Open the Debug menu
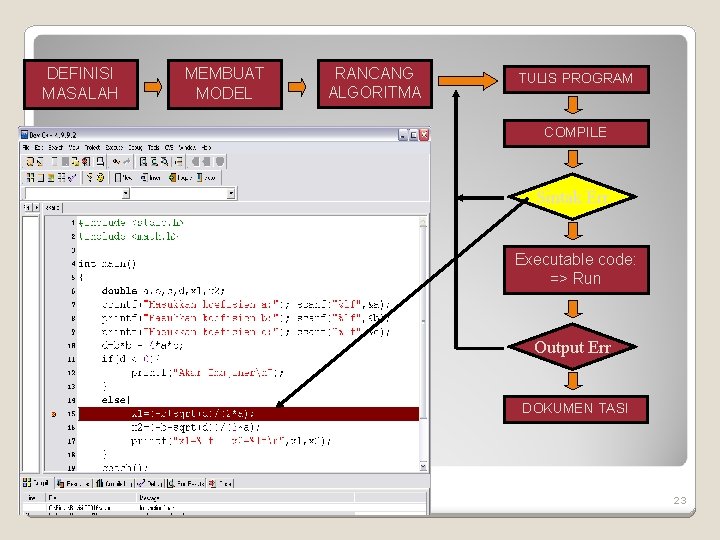720x540 pixels. (x=135, y=147)
